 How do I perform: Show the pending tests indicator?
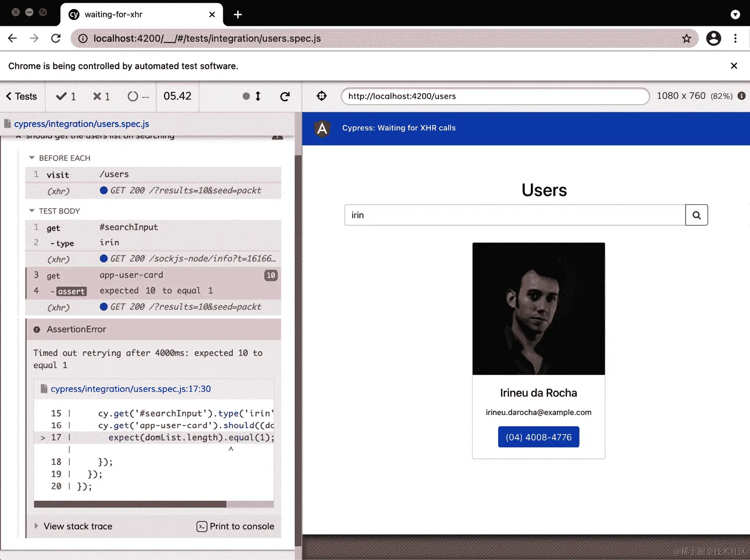[x=138, y=96]
